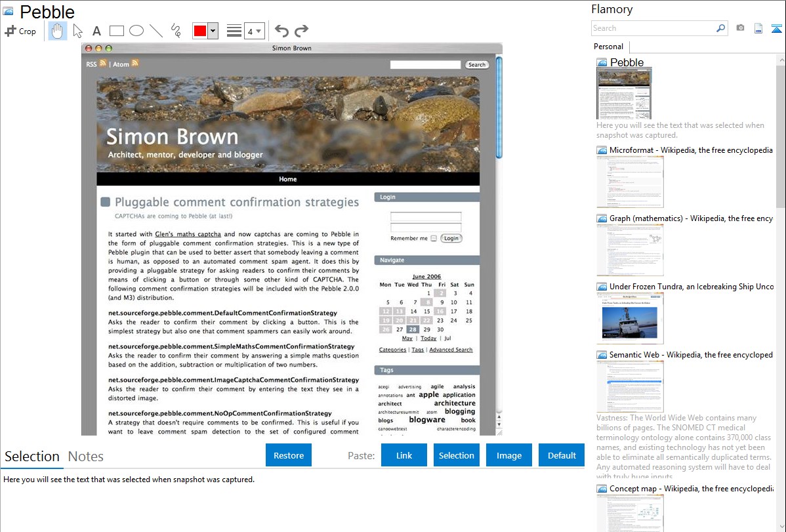Open the Concept map Wikipedia snapshot title

[x=691, y=488]
